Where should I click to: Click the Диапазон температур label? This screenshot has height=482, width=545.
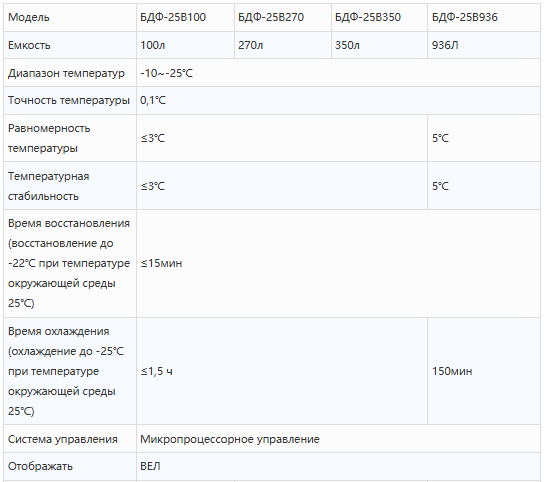66,73
